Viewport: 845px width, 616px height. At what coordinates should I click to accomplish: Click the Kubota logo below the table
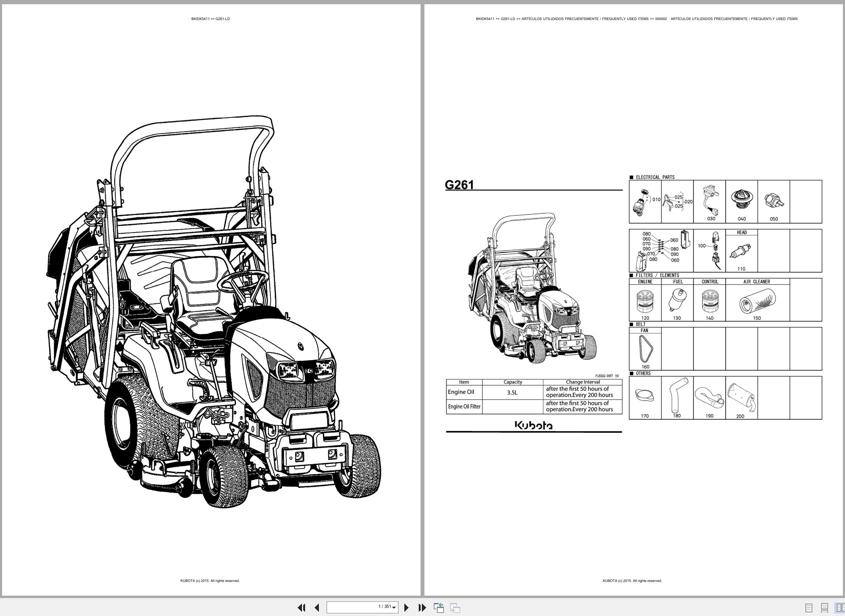pyautogui.click(x=534, y=425)
